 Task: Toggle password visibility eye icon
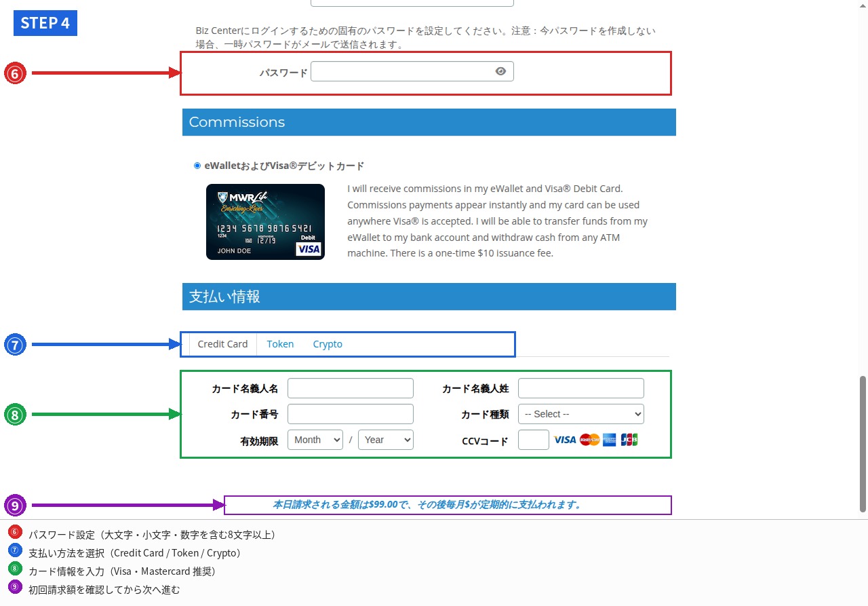point(500,71)
